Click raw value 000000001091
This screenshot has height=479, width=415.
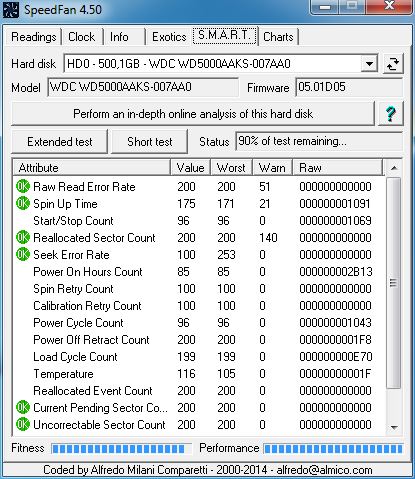coord(335,203)
